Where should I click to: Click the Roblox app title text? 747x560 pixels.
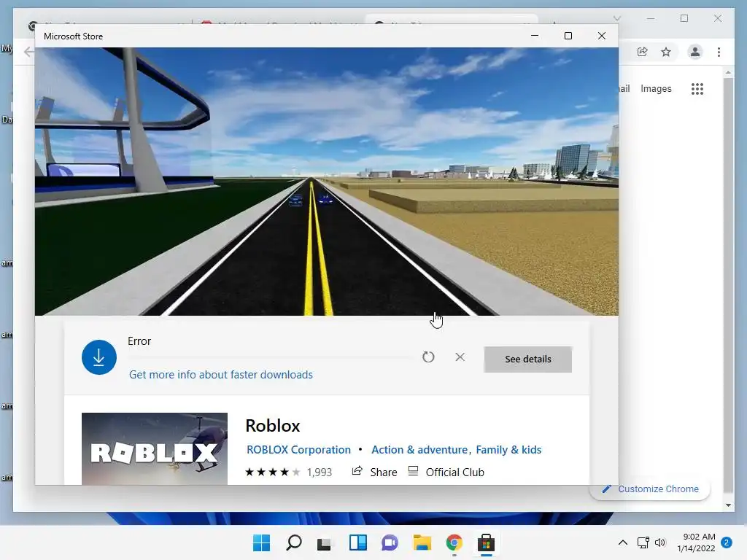[x=273, y=426]
